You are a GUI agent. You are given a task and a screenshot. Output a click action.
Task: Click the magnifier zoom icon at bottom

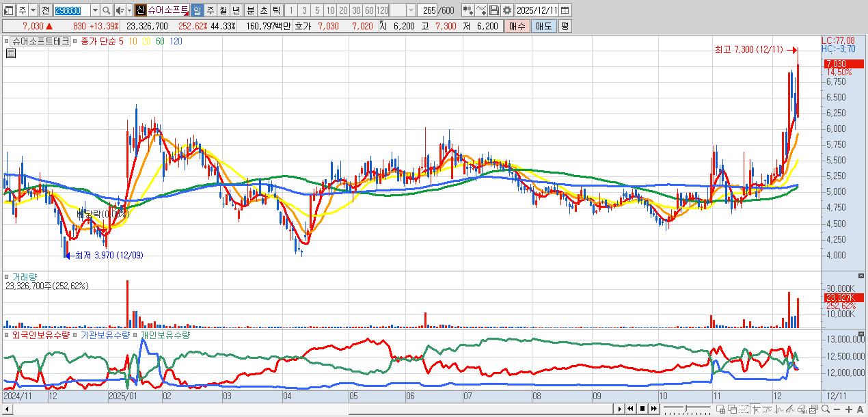tap(826, 409)
